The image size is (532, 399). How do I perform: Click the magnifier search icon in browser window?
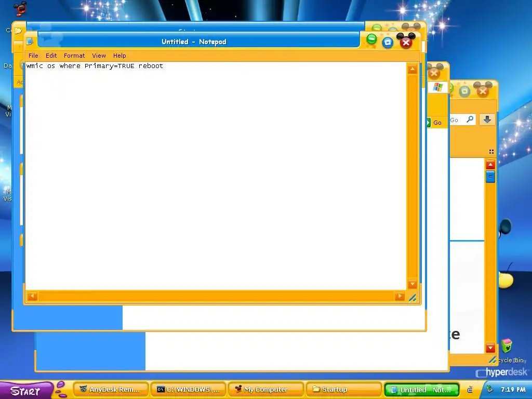click(x=470, y=119)
